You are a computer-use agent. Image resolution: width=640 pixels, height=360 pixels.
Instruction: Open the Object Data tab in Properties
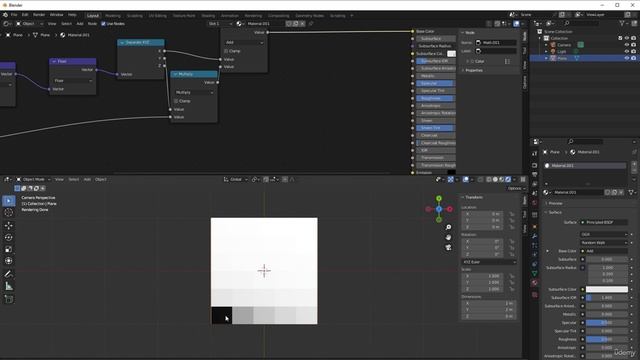pos(535,273)
